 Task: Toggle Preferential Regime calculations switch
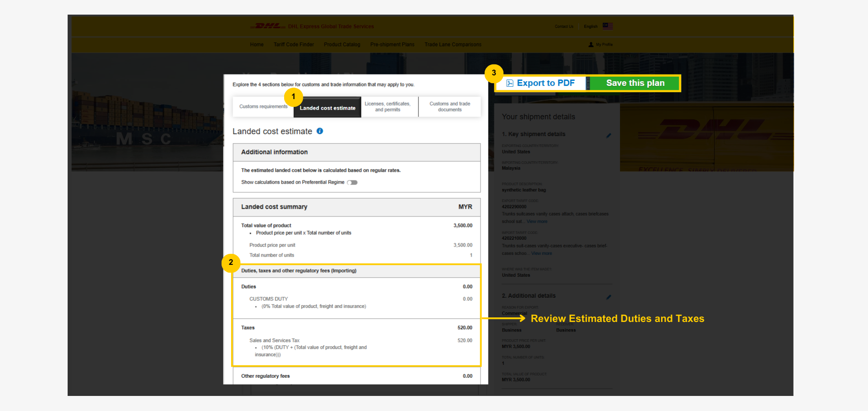click(x=352, y=182)
